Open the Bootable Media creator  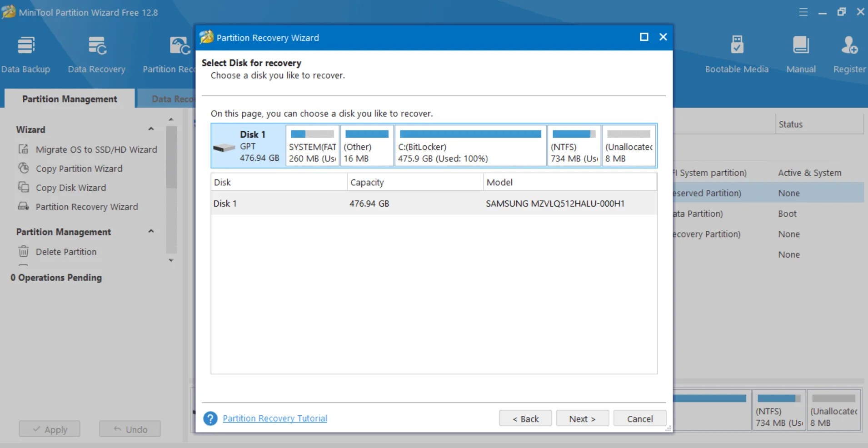(x=736, y=52)
